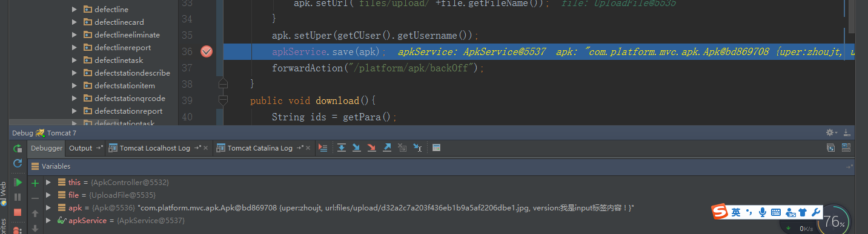The width and height of the screenshot is (868, 234).
Task: Resume program with green play icon
Action: point(18,182)
